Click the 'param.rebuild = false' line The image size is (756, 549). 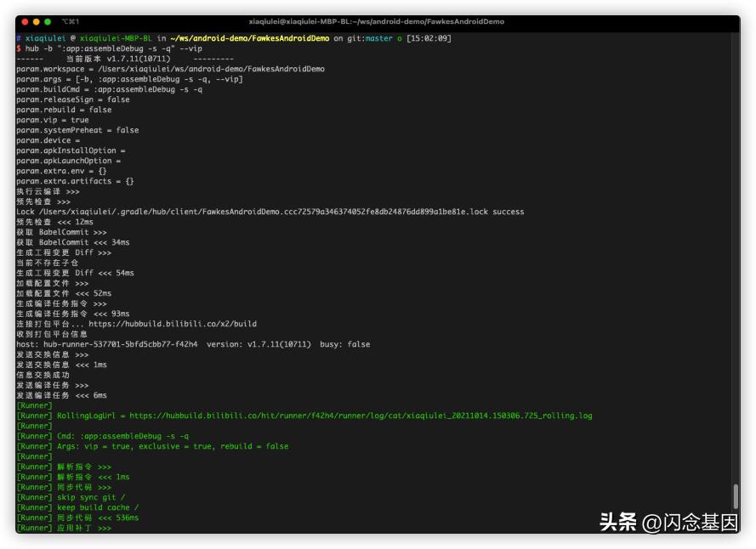point(64,110)
